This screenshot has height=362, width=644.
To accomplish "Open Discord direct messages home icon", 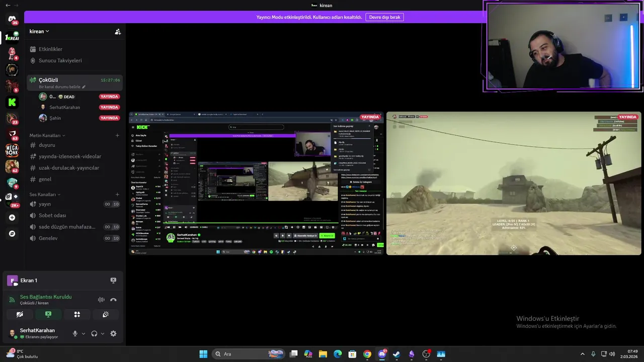I will tap(12, 19).
